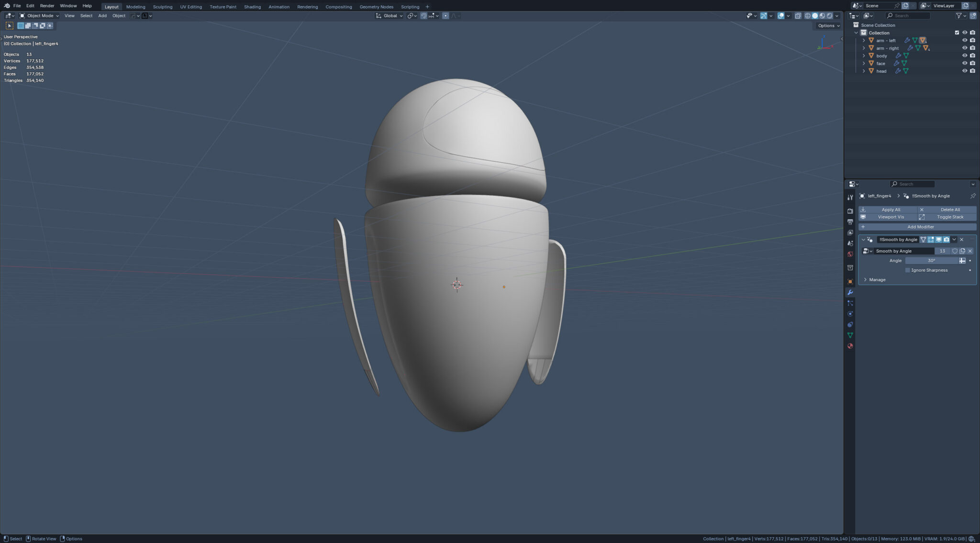Open the Render menu

pyautogui.click(x=47, y=6)
